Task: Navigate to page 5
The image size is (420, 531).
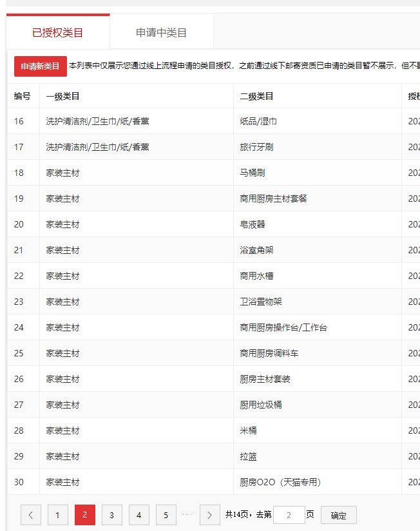Action: pos(166,515)
